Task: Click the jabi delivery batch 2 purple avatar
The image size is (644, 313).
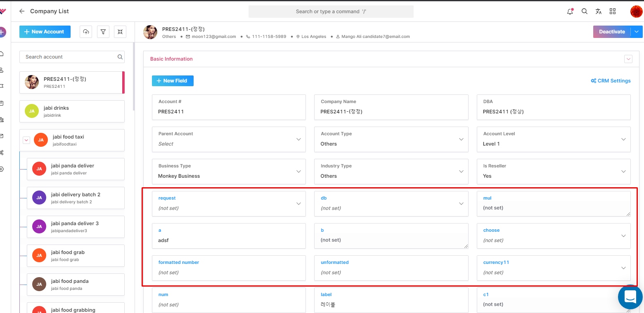Action: (39, 198)
